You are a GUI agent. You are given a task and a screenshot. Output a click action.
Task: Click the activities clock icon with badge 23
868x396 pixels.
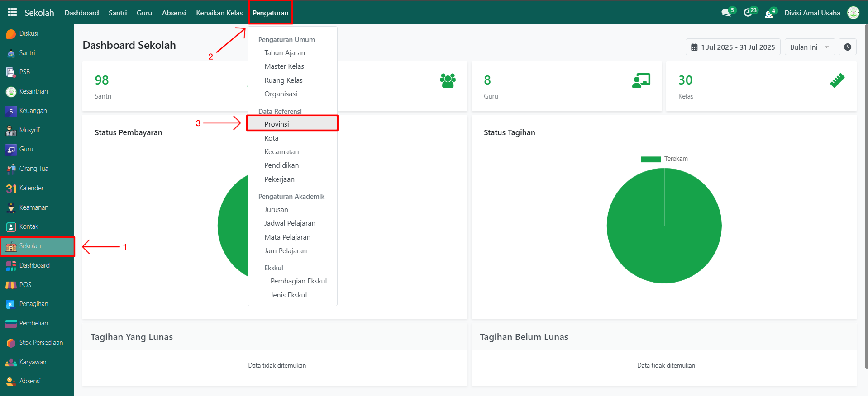pos(748,13)
